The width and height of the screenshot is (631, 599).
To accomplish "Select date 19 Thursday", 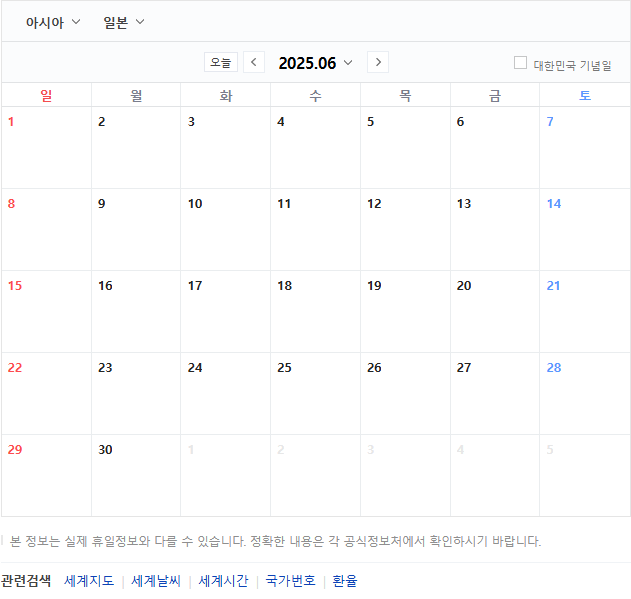I will coord(374,286).
